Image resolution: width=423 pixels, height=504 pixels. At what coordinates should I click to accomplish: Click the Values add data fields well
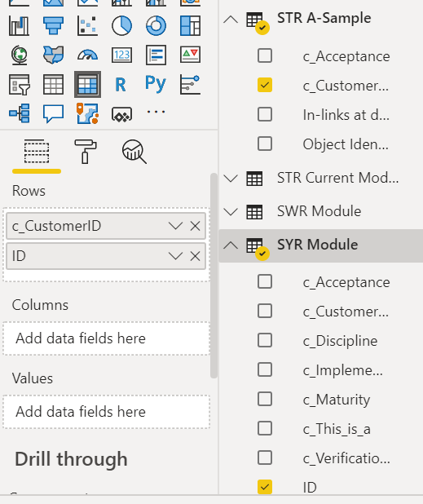(x=106, y=412)
